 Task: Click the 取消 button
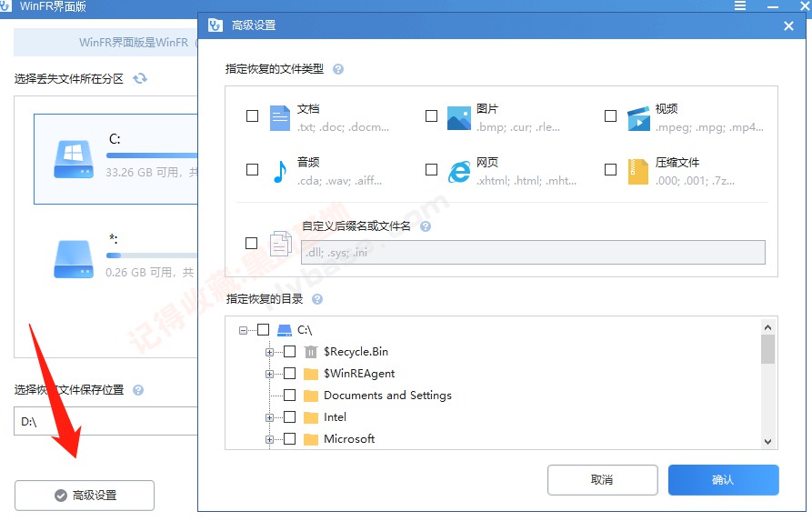(602, 480)
